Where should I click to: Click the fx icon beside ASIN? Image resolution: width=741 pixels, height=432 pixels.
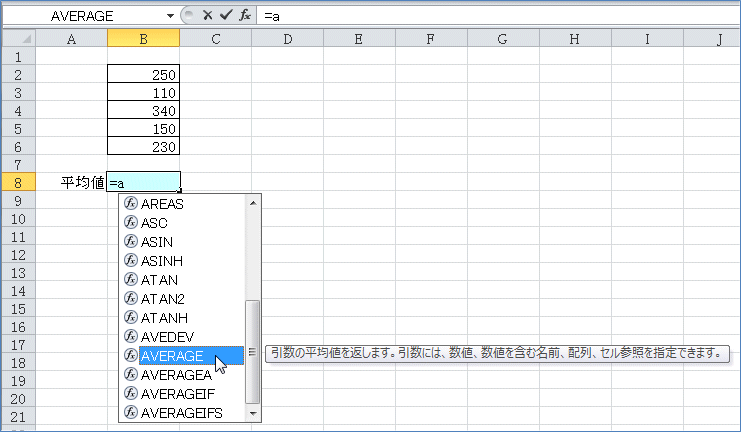tap(130, 241)
